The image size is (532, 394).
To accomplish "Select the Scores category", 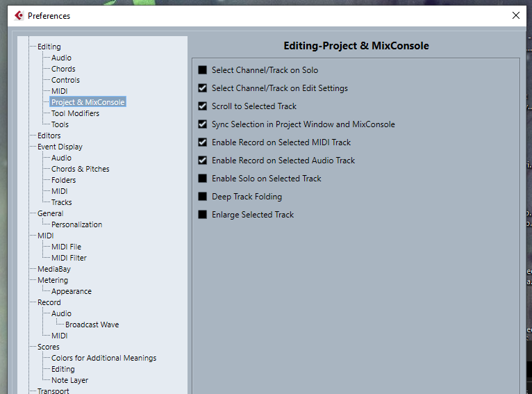I will tap(49, 347).
